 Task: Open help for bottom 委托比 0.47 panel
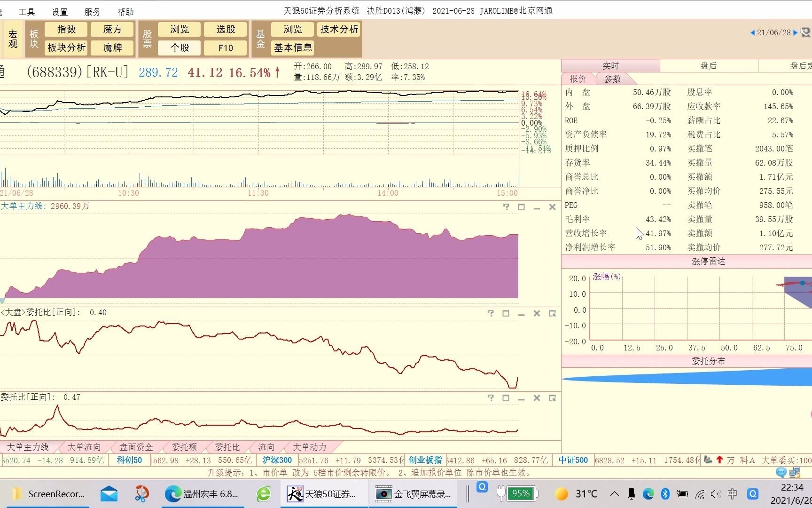coord(491,398)
